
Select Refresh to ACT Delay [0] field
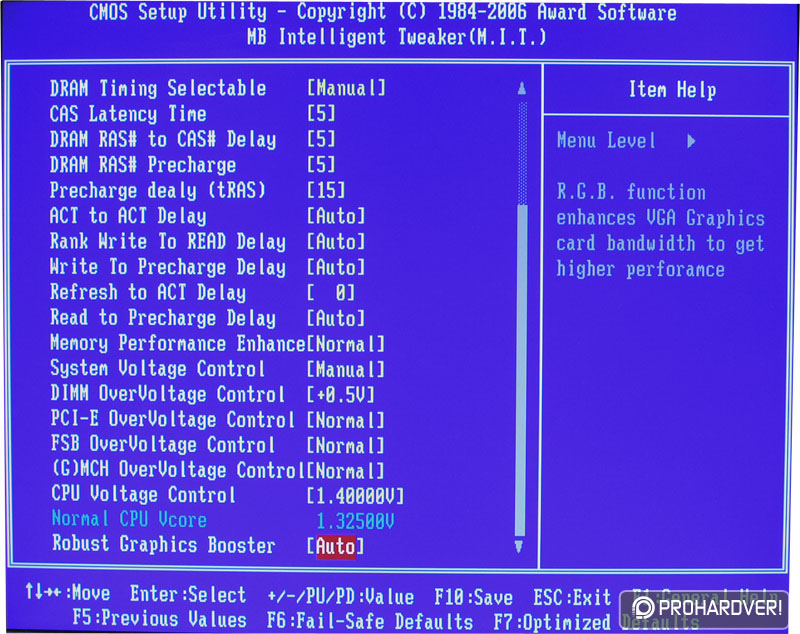(331, 292)
